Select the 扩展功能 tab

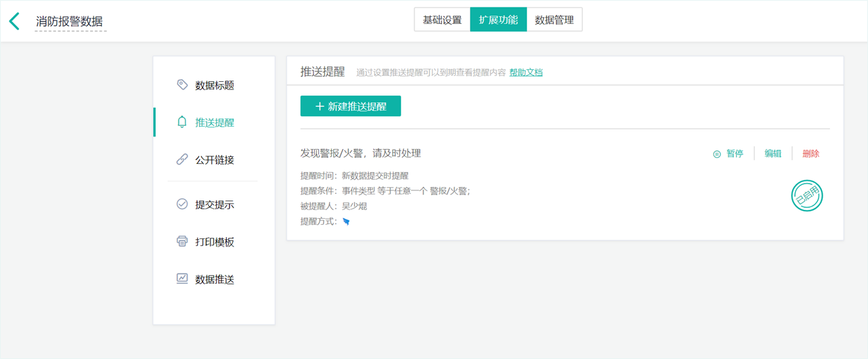pos(498,20)
